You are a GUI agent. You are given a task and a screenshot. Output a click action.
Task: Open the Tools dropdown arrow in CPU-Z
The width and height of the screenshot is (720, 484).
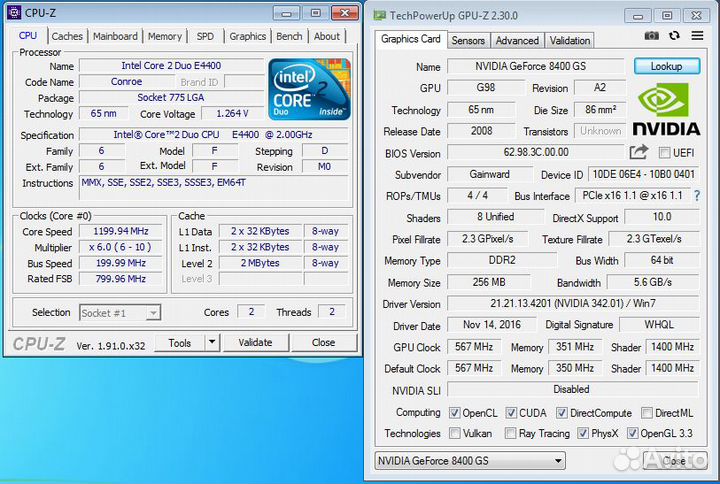tap(212, 342)
